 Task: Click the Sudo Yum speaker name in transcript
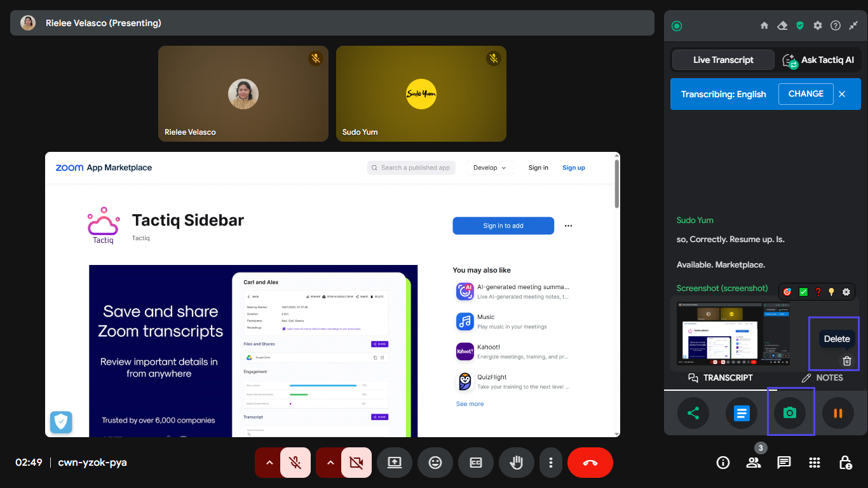pos(695,220)
